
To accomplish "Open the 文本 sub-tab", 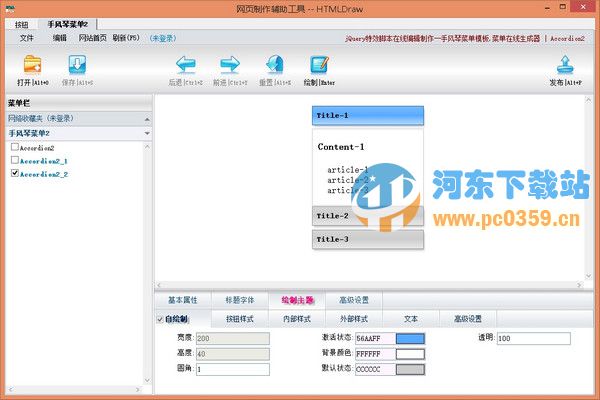I will coord(411,319).
